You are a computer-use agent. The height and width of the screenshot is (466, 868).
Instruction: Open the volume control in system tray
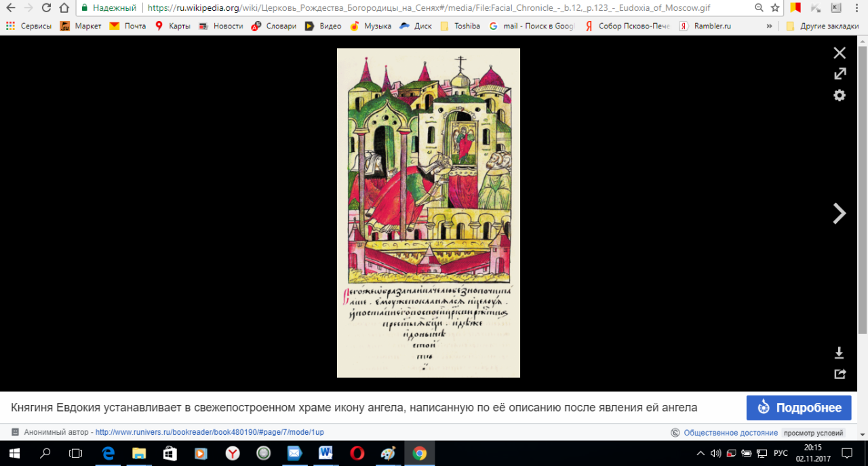(717, 453)
